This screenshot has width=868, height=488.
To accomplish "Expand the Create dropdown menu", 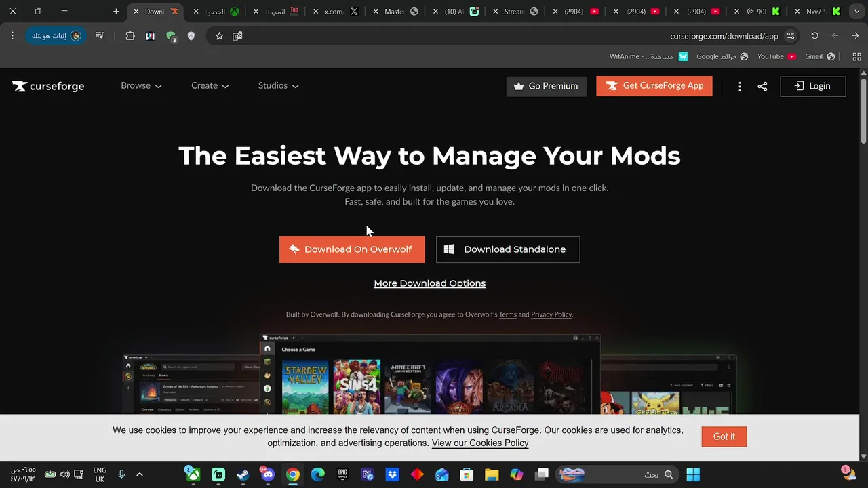I will [210, 86].
